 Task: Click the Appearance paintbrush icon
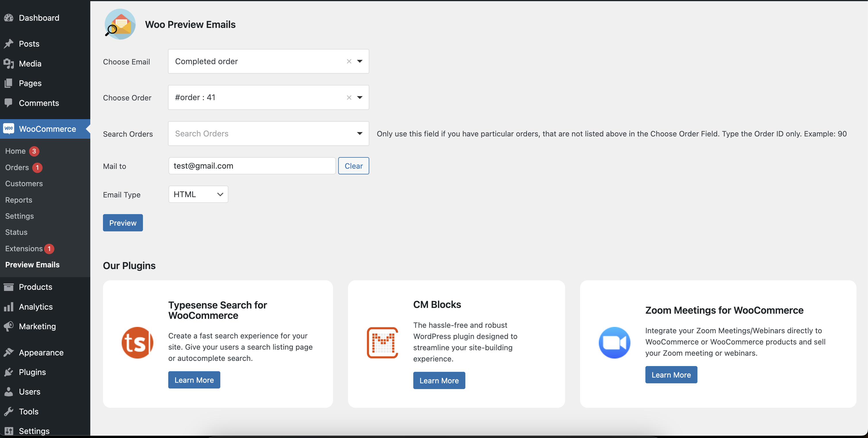tap(9, 352)
